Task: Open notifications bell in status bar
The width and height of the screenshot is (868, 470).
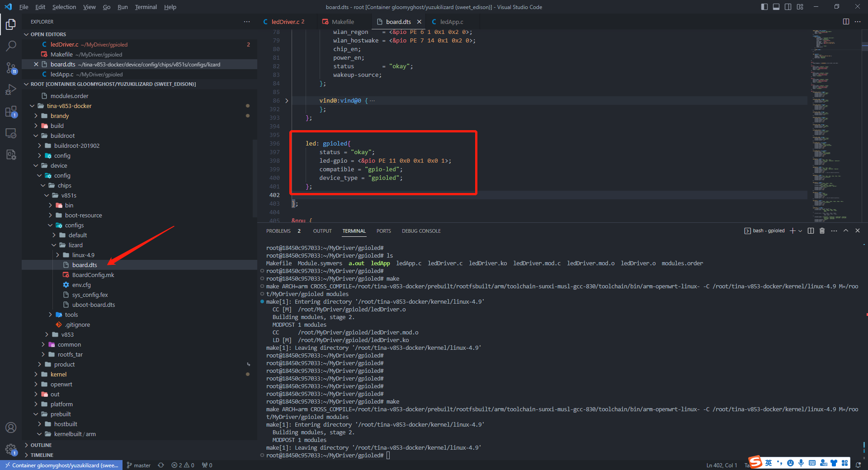Action: coord(858,465)
